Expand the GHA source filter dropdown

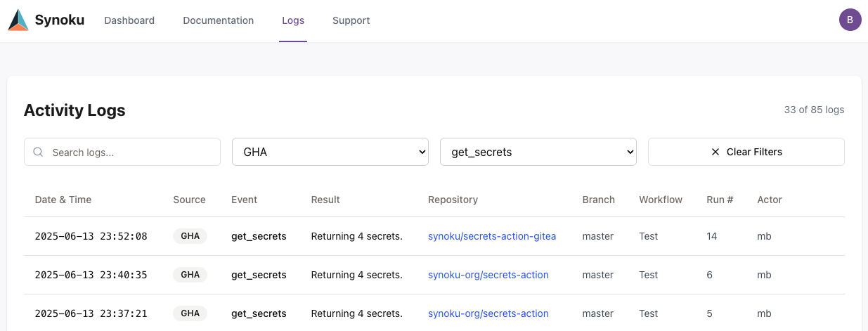point(330,152)
